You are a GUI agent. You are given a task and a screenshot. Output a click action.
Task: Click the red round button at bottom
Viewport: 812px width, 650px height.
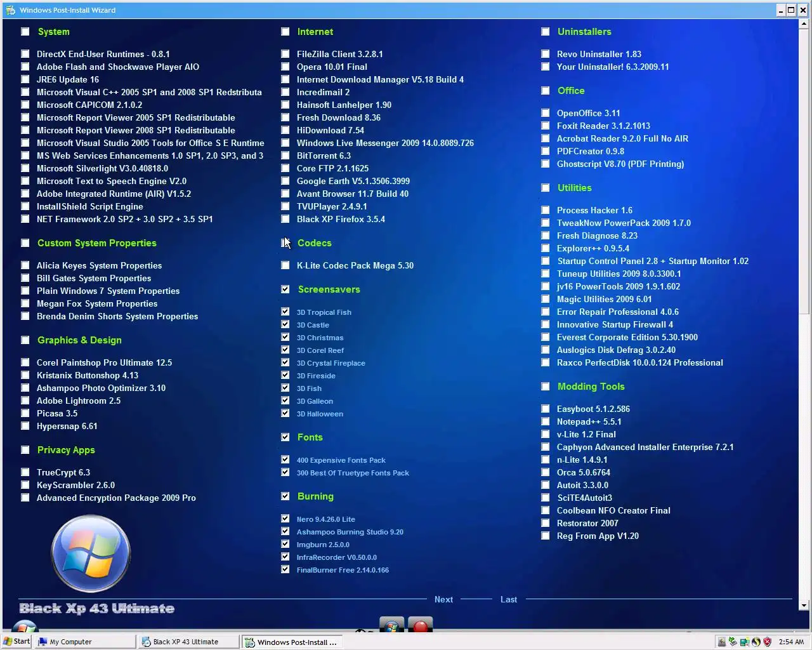click(420, 626)
